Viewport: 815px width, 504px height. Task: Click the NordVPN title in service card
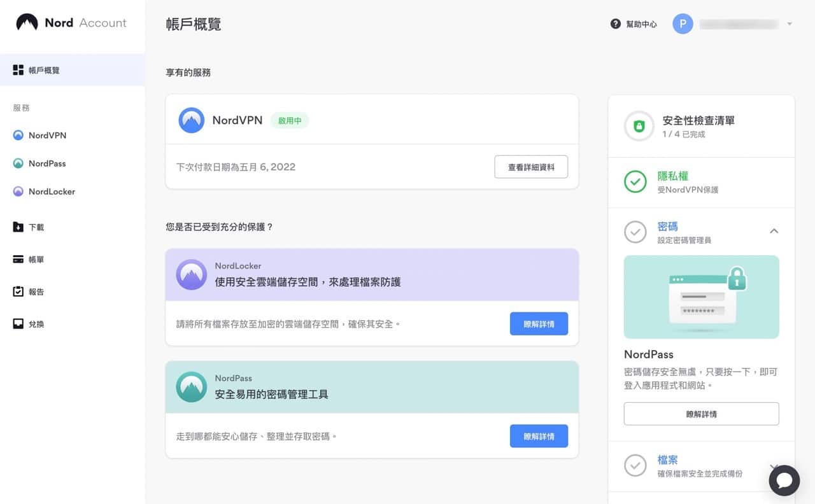(x=237, y=120)
